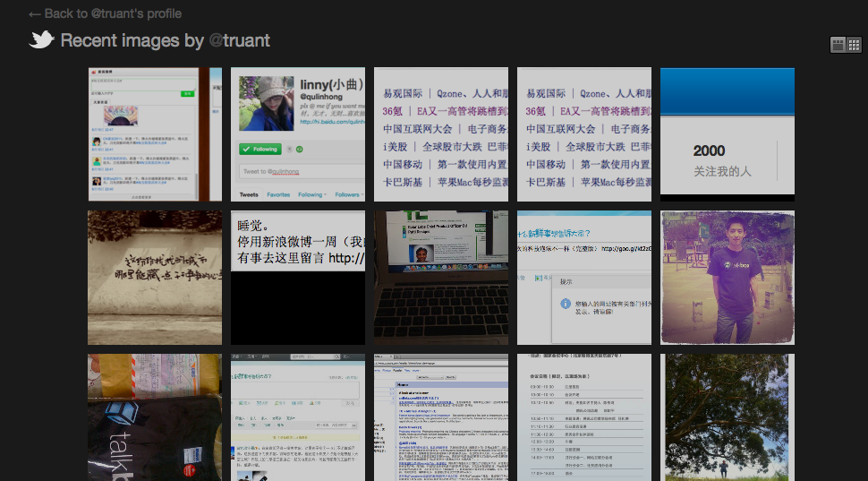
Task: Open the conference schedule table thumbnail
Action: pos(584,417)
